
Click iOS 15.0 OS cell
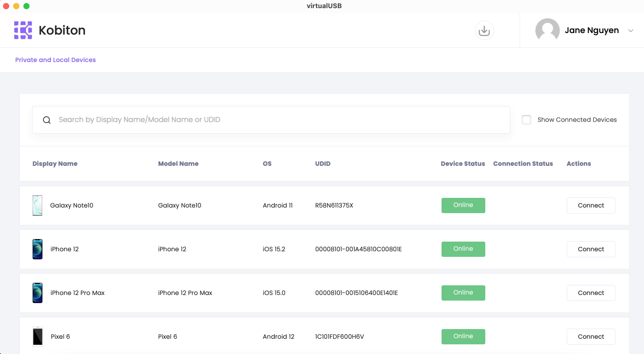274,293
